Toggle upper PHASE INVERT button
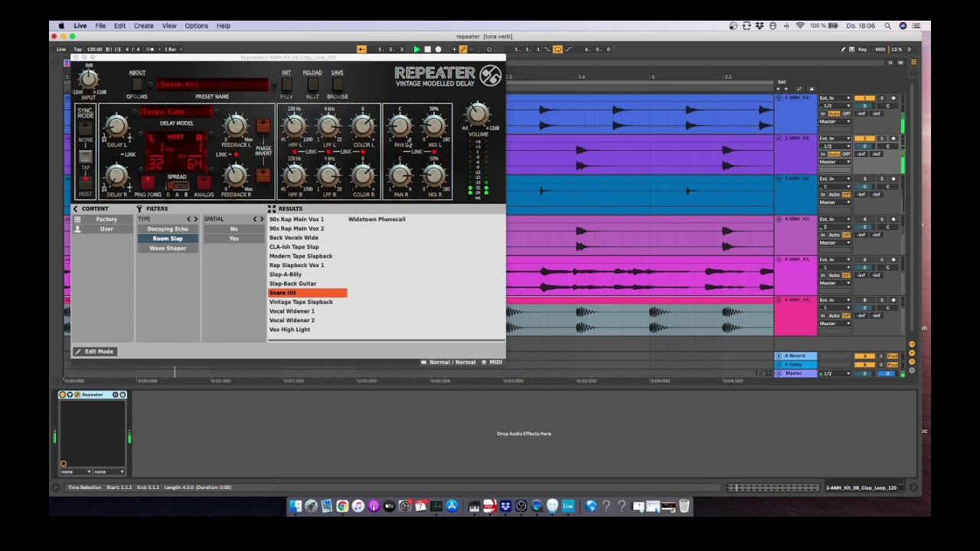The image size is (980, 551). (263, 126)
